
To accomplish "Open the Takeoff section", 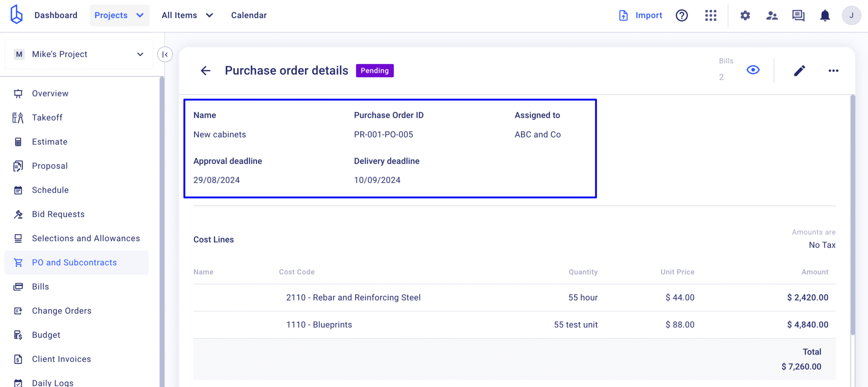I will [x=47, y=117].
